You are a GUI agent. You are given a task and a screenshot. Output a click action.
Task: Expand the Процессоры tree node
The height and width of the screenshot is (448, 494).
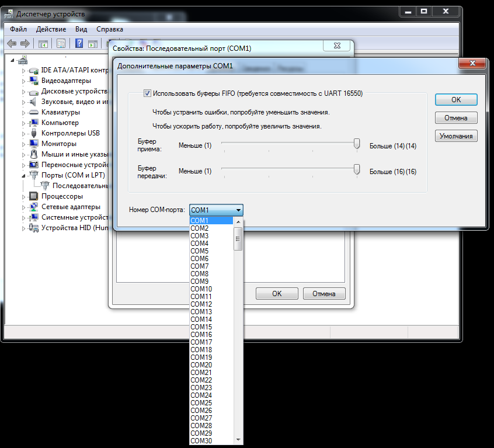click(x=23, y=197)
